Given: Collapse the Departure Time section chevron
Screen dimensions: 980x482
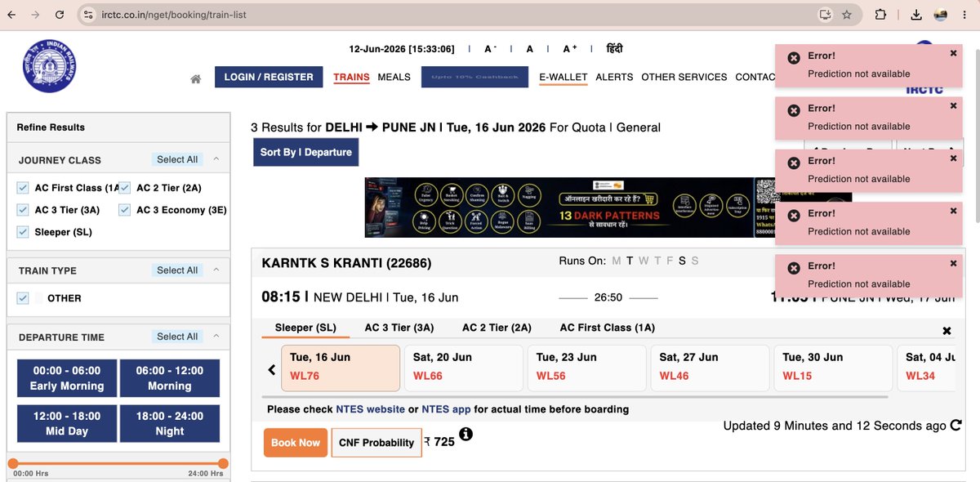Looking at the screenshot, I should [216, 336].
